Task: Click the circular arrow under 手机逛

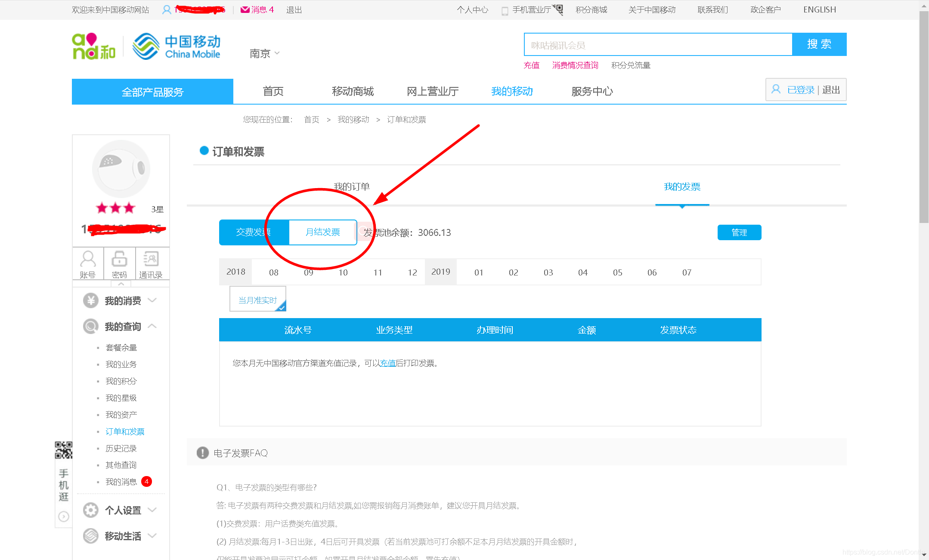Action: pos(64,517)
